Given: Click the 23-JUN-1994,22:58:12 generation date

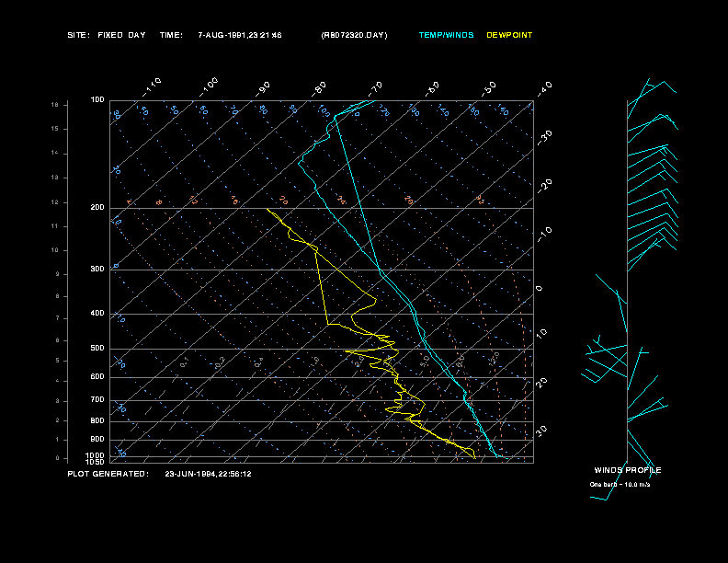Looking at the screenshot, I should (x=208, y=474).
